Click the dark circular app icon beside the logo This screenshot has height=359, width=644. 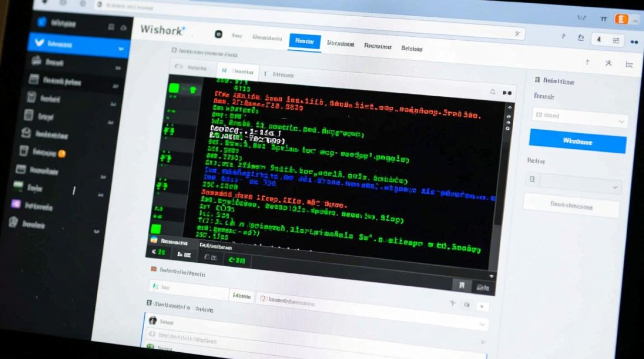click(x=219, y=34)
